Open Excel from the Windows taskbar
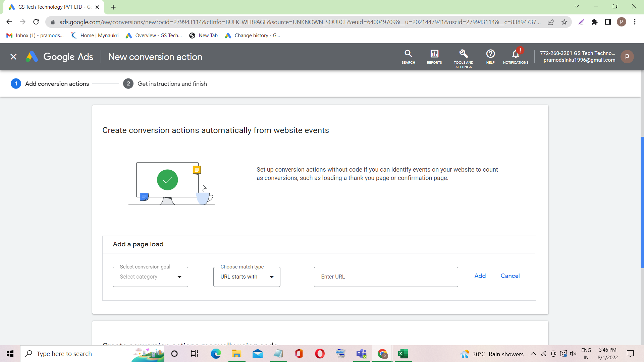The image size is (644, 362). 403,354
